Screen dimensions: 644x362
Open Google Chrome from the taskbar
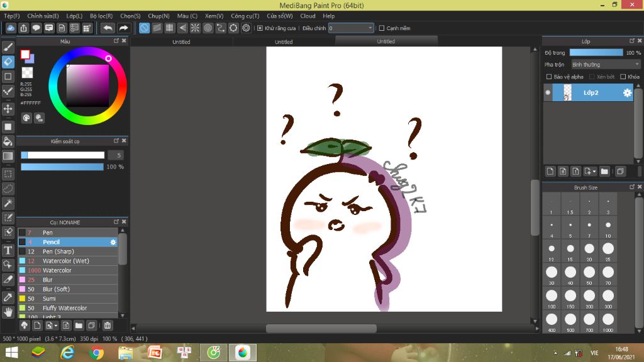click(96, 353)
